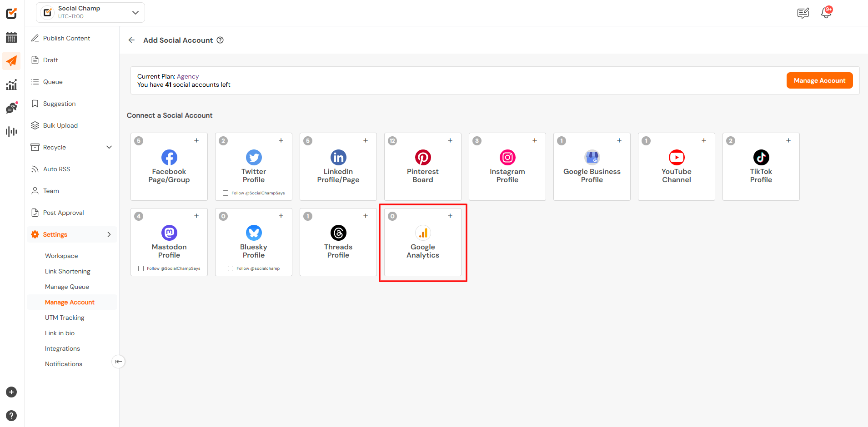Click the Instagram Profile label
This screenshot has height=427, width=868.
pos(507,176)
